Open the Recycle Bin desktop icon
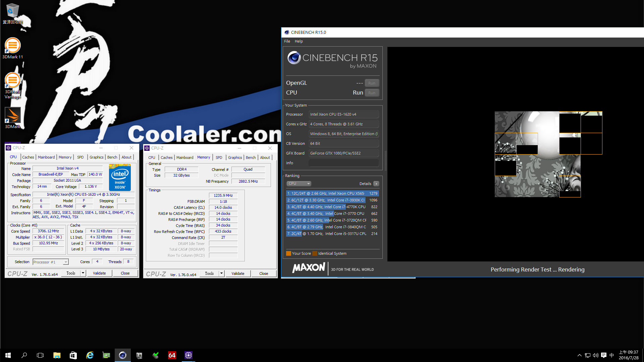Screen dimensions: 644x362 13,13
